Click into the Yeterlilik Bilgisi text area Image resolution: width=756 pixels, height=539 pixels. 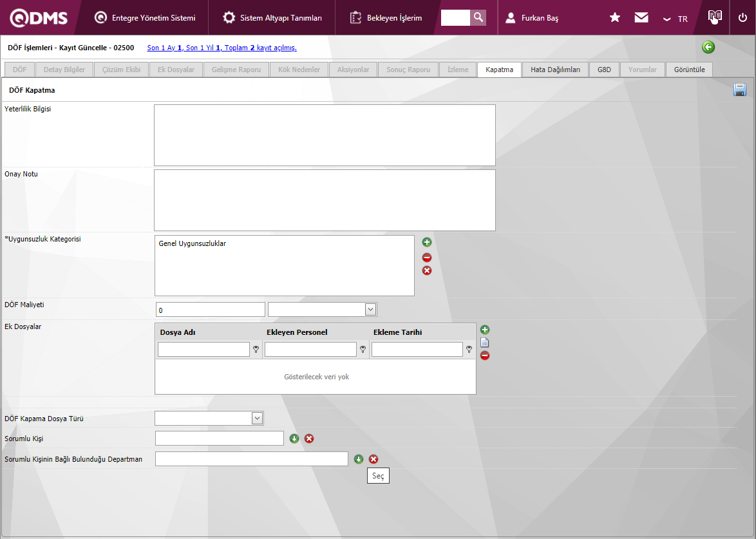tap(325, 135)
